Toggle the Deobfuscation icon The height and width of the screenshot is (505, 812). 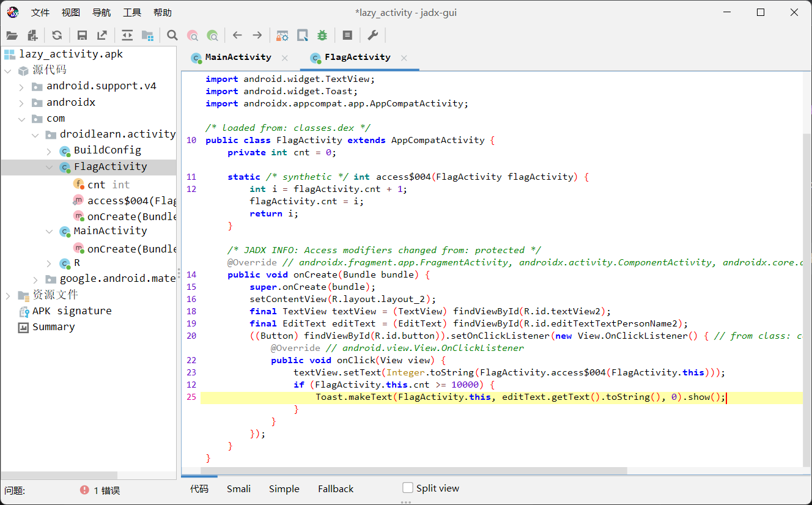tap(282, 35)
